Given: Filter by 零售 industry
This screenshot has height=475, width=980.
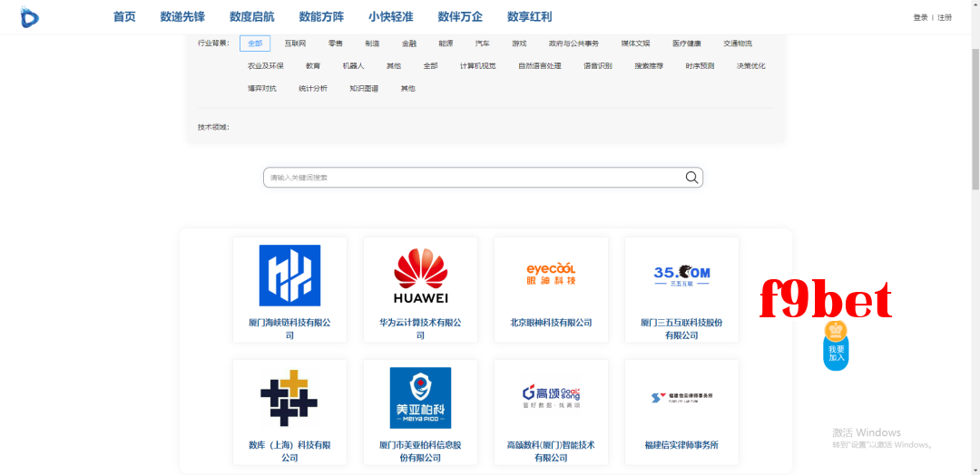Looking at the screenshot, I should [x=336, y=44].
